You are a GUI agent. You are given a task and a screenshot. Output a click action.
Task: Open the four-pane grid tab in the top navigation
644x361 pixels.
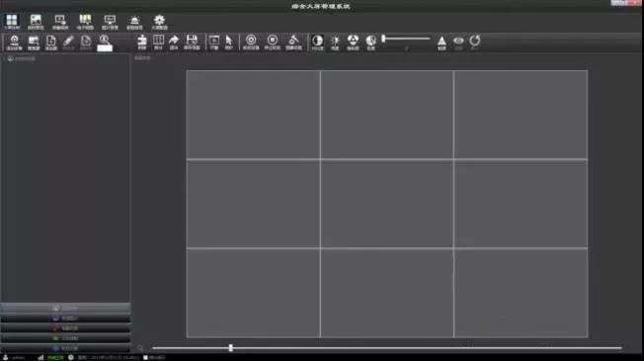pyautogui.click(x=12, y=22)
